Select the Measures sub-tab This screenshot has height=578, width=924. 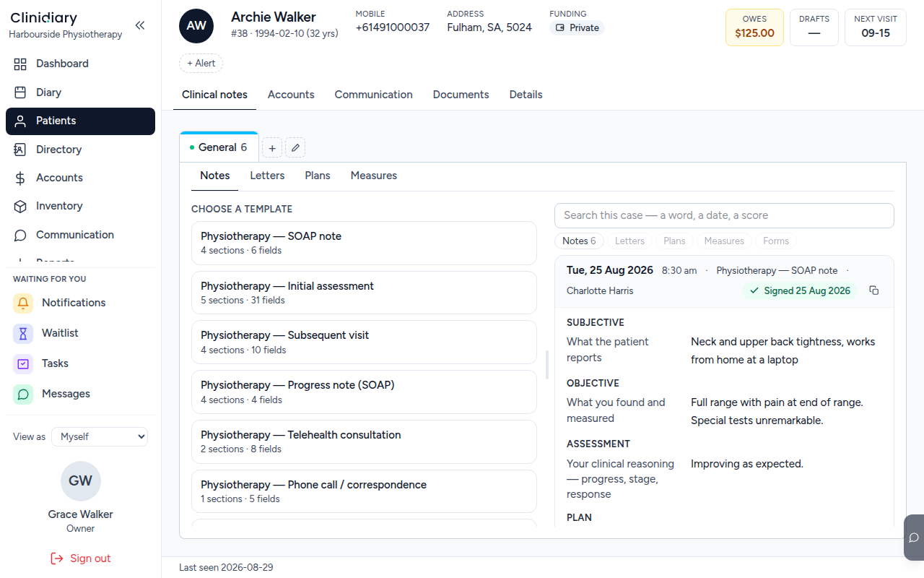(x=374, y=176)
